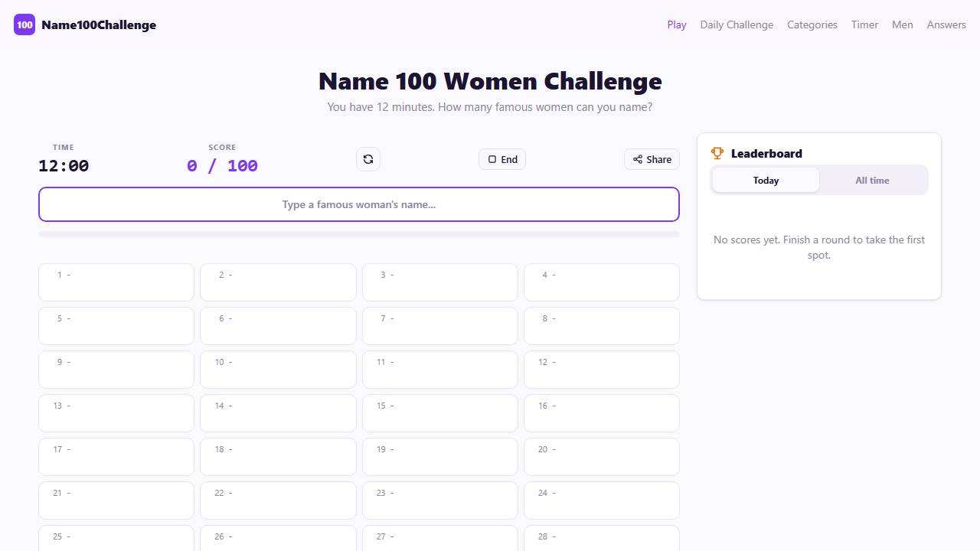End the current round

[502, 159]
